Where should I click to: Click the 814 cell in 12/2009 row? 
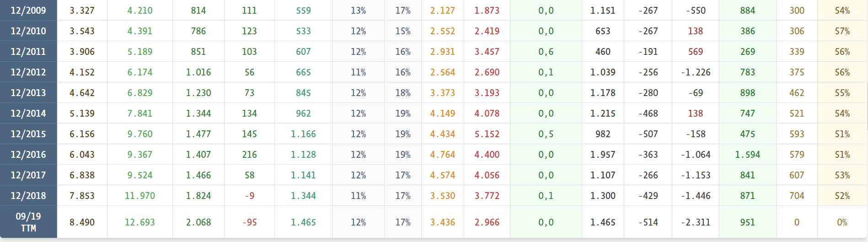click(198, 11)
